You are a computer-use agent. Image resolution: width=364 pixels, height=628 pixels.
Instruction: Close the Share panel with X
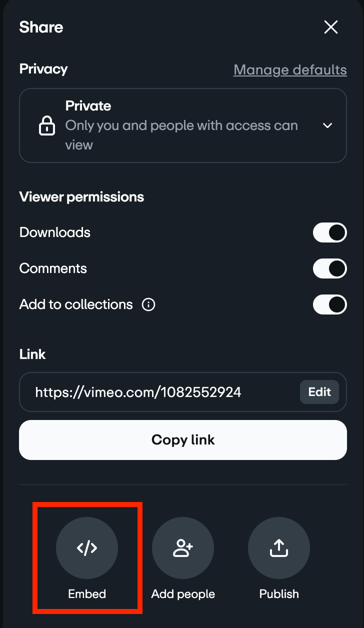point(331,27)
